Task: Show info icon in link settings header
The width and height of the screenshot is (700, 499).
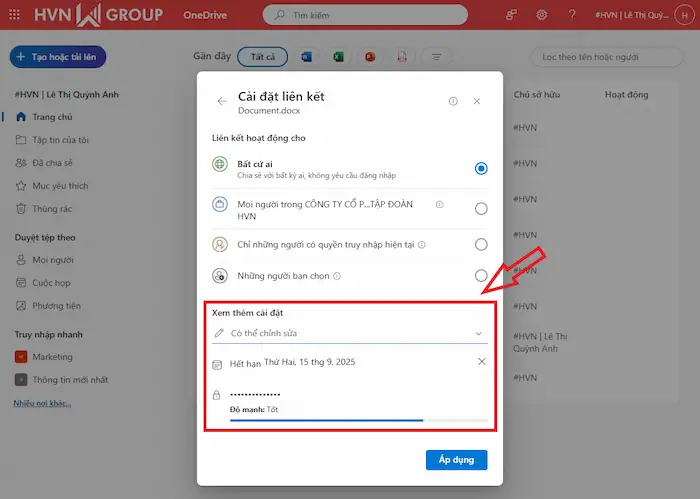Action: (x=453, y=101)
